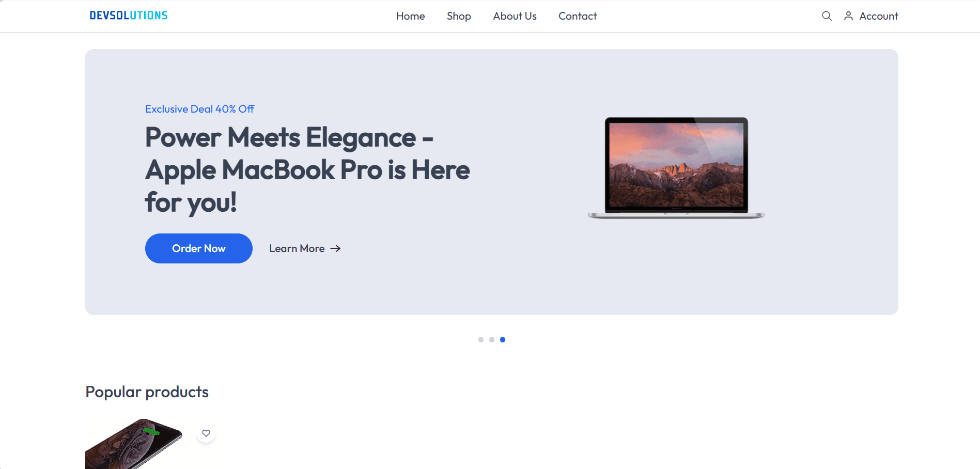This screenshot has height=469, width=980.
Task: Show the first carousel slide dot
Action: tap(481, 339)
